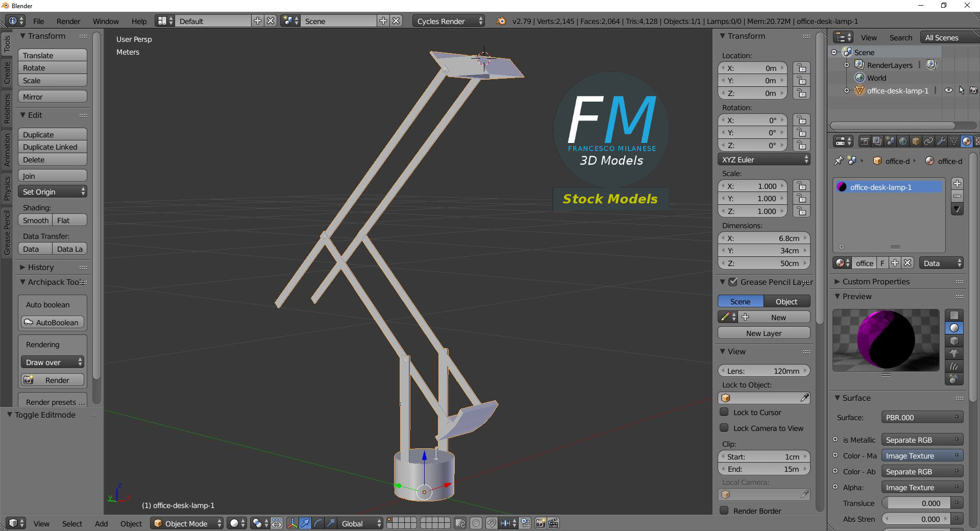The height and width of the screenshot is (531, 980).
Task: Select the scale manipulator icon
Action: click(331, 523)
